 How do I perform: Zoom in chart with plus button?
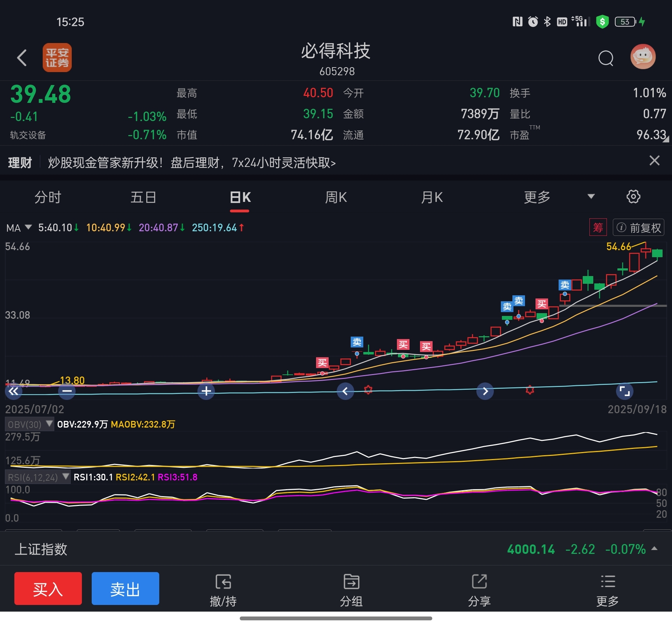pos(206,391)
